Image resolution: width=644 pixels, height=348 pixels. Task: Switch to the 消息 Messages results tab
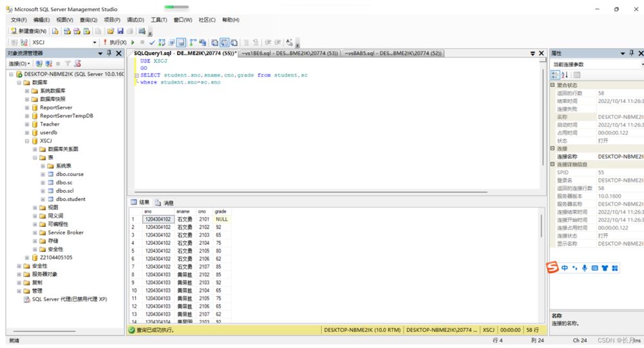pyautogui.click(x=164, y=202)
